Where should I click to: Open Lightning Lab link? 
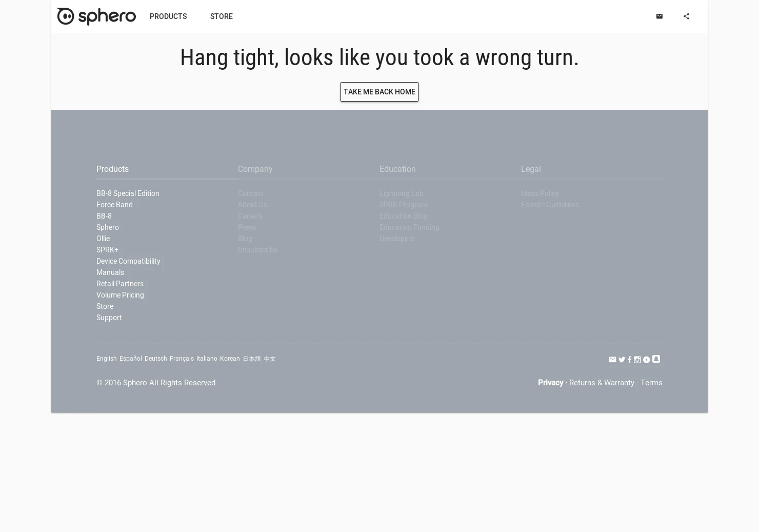click(402, 193)
